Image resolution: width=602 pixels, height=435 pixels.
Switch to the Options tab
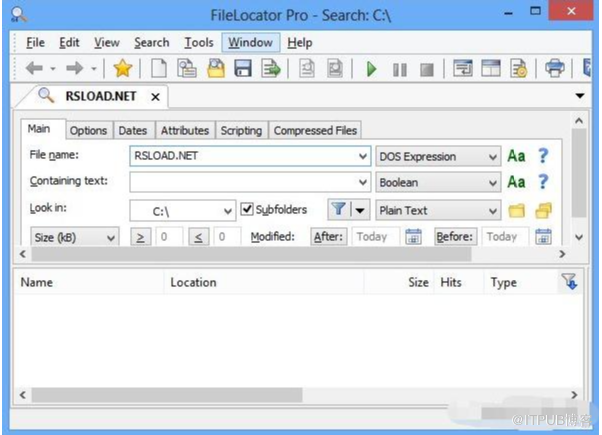click(88, 131)
